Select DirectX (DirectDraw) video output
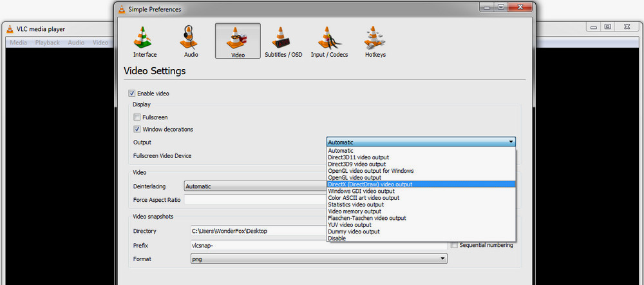The width and height of the screenshot is (644, 285). (421, 184)
